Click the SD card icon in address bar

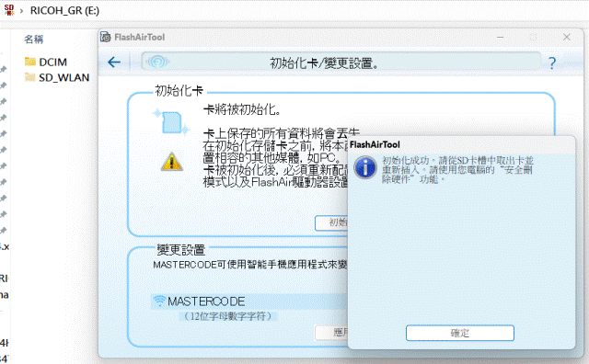pos(9,10)
